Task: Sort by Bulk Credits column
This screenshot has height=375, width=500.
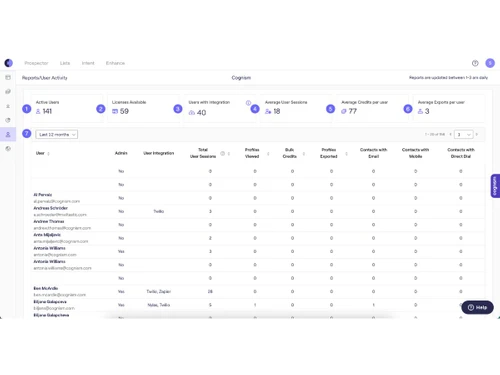Action: click(304, 153)
